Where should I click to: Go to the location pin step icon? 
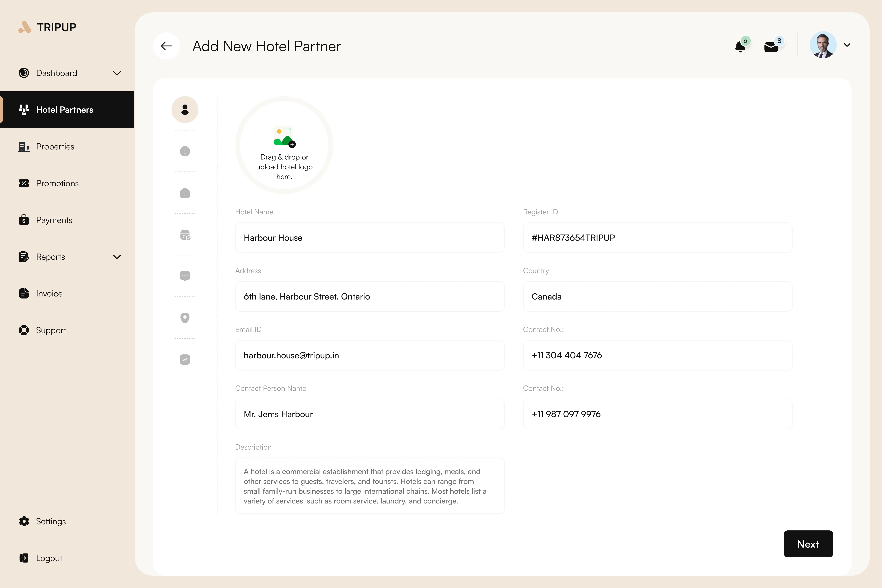(x=185, y=318)
